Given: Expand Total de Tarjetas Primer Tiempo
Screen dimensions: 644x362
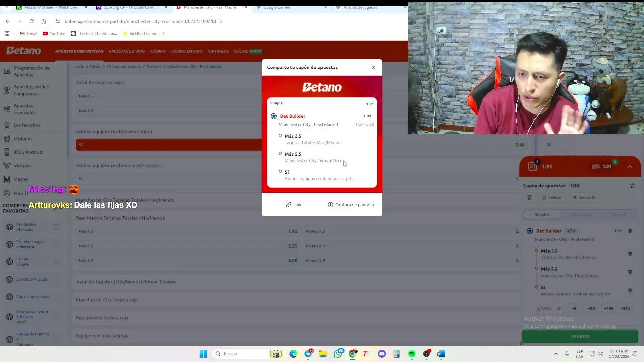Looking at the screenshot, I should [x=126, y=282].
